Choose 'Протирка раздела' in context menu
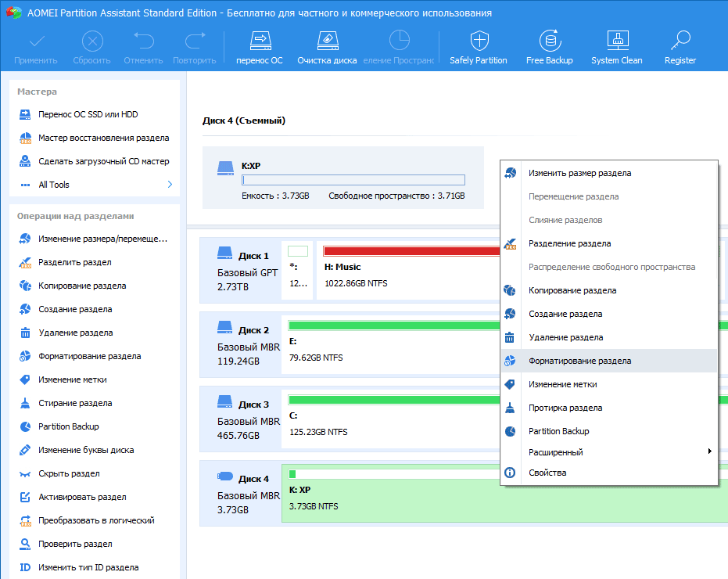This screenshot has height=579, width=728. pyautogui.click(x=609, y=408)
